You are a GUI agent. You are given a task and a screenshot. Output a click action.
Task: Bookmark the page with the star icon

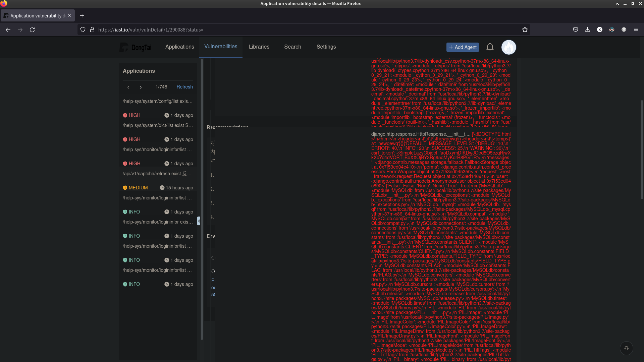tap(525, 29)
